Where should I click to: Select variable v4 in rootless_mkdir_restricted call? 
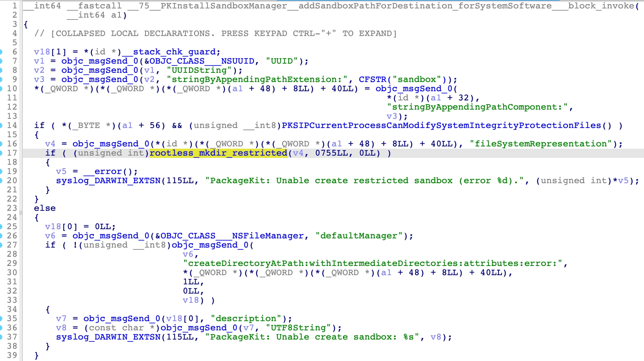pyautogui.click(x=298, y=153)
